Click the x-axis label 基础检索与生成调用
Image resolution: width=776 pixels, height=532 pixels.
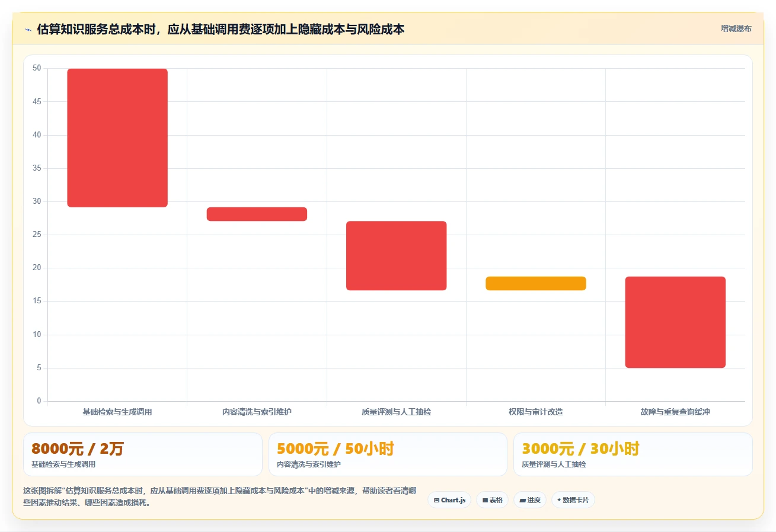(x=117, y=412)
